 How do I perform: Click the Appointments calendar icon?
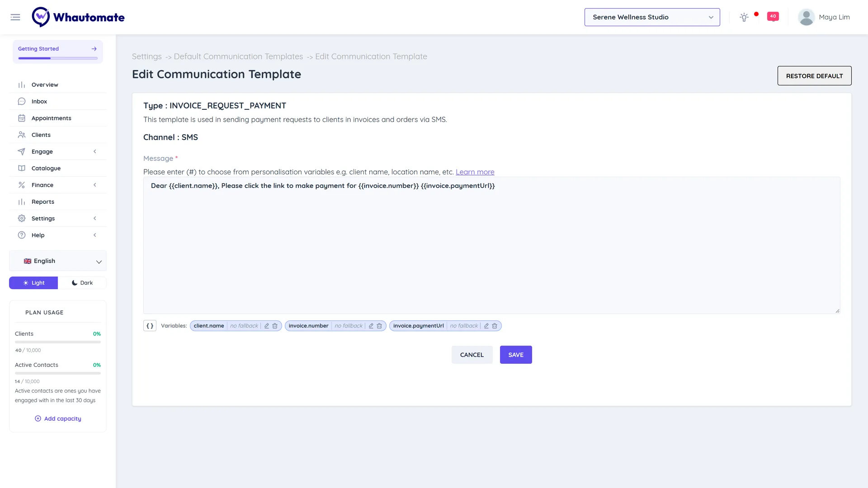[22, 118]
